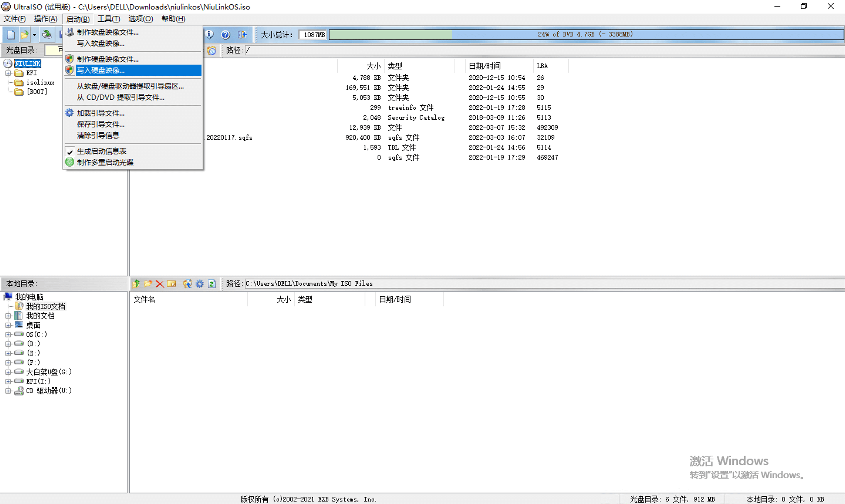Toggle 生成启动信息表 checked menu item

[101, 151]
